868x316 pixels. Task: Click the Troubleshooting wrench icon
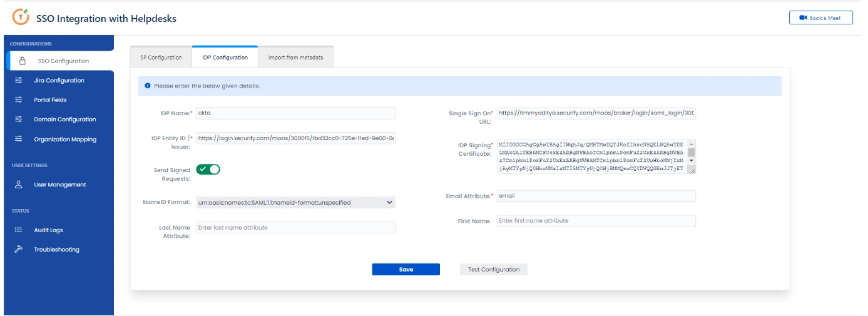(x=19, y=249)
